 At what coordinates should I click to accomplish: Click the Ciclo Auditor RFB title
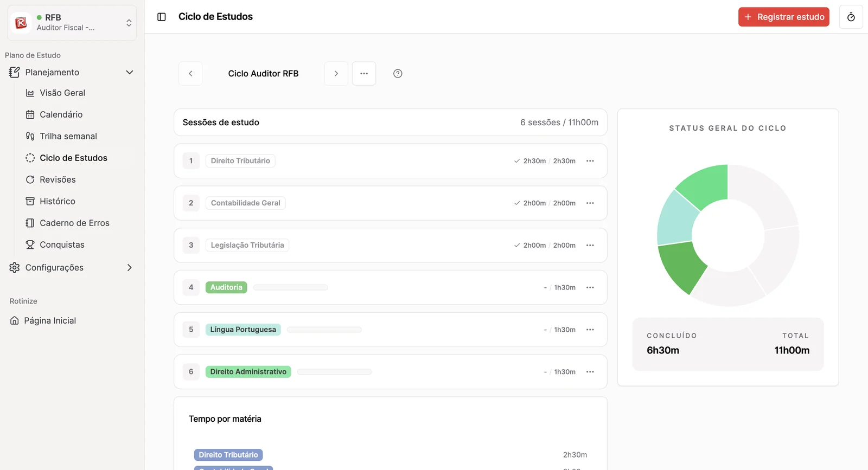tap(263, 74)
